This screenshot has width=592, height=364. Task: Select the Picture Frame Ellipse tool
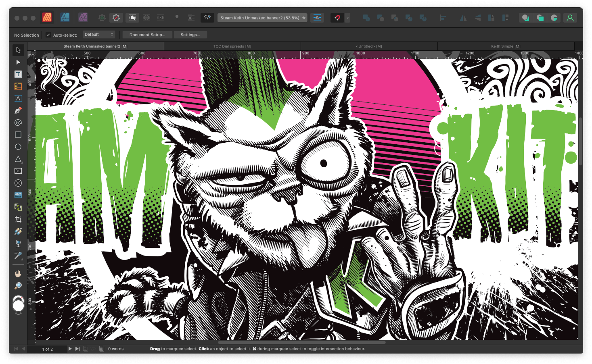[x=18, y=183]
